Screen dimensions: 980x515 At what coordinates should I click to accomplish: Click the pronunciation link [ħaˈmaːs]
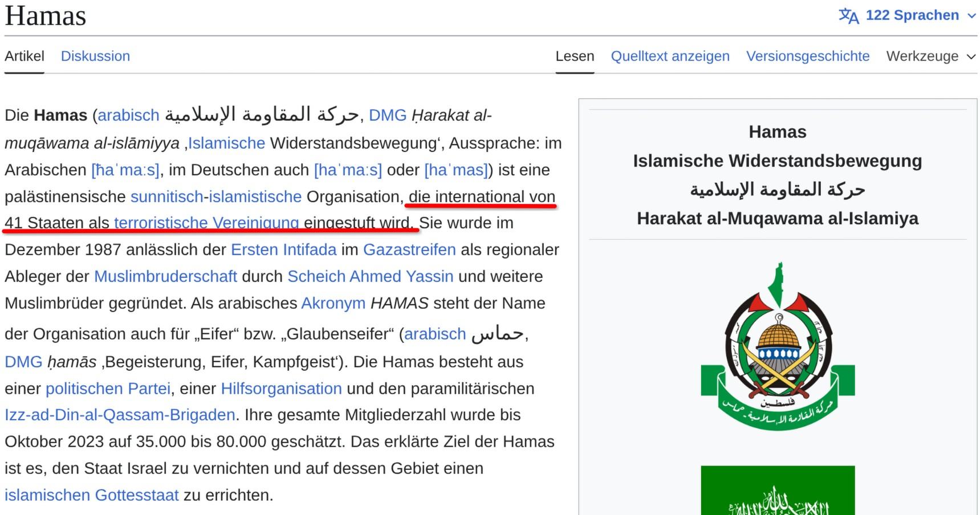pyautogui.click(x=125, y=170)
